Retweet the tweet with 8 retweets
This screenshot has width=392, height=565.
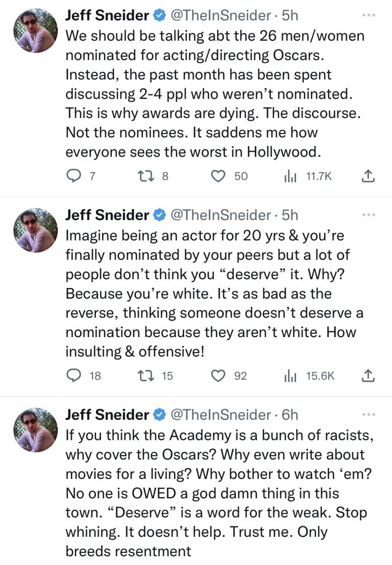pyautogui.click(x=143, y=176)
